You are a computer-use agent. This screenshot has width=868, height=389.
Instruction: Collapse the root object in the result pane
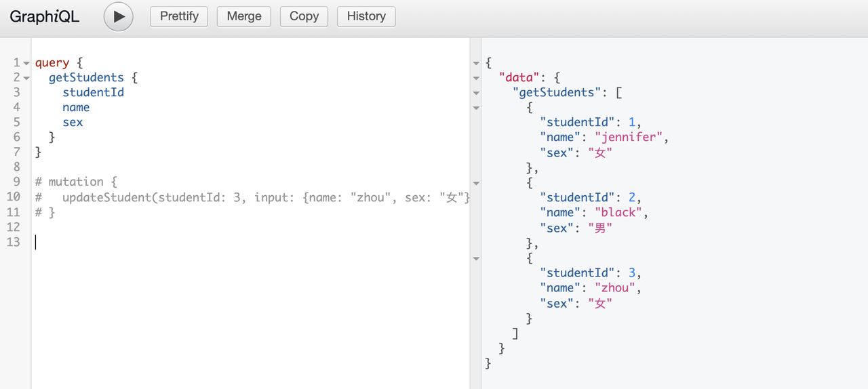[476, 63]
